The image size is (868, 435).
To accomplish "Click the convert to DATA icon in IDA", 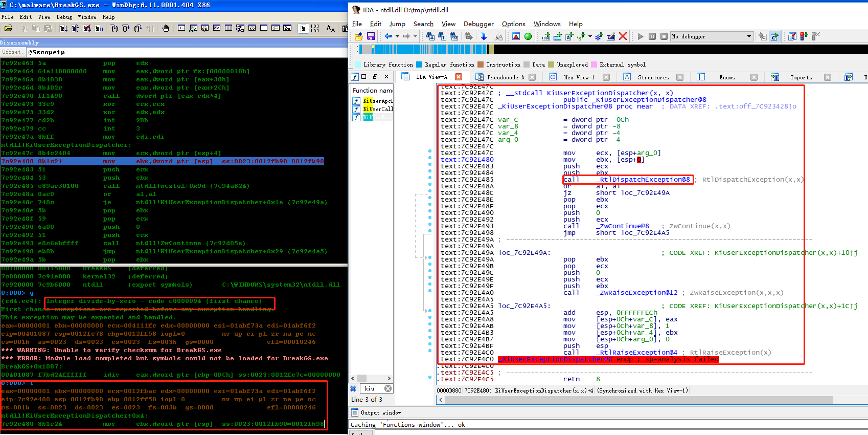I will [557, 36].
